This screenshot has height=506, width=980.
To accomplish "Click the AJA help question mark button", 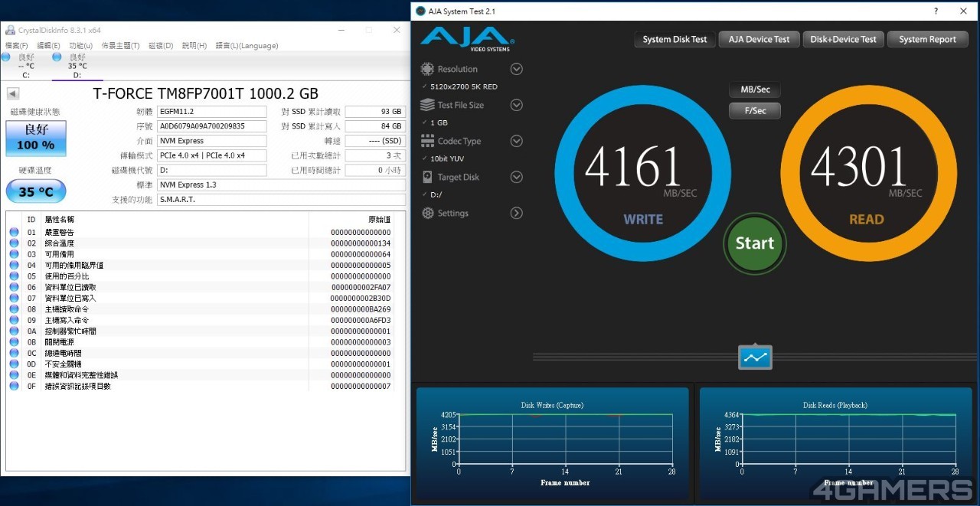I will click(x=936, y=11).
